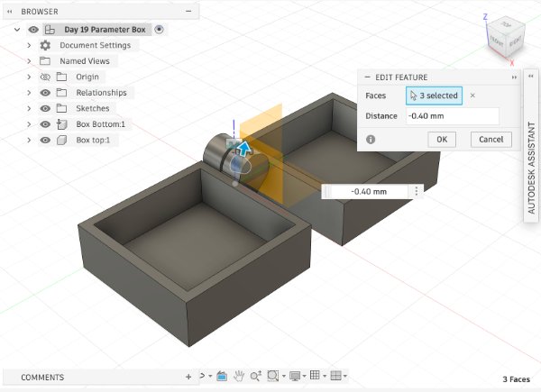Click the Grid and Snaps icon
Image resolution: width=541 pixels, height=392 pixels.
[315, 375]
